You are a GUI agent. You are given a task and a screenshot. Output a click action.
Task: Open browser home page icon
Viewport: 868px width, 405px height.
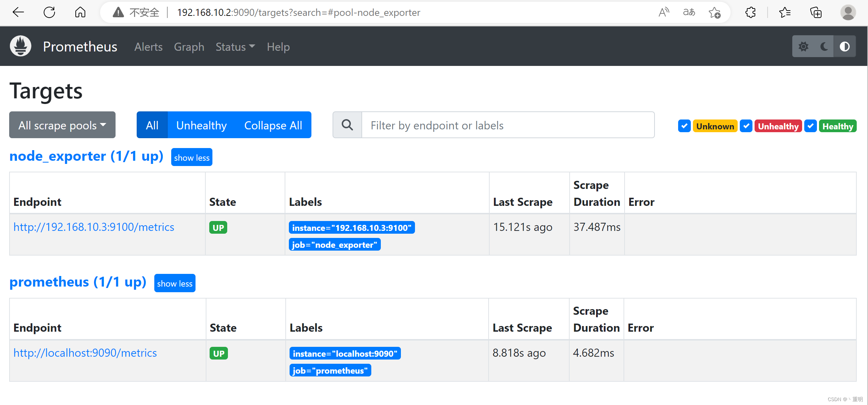coord(80,12)
